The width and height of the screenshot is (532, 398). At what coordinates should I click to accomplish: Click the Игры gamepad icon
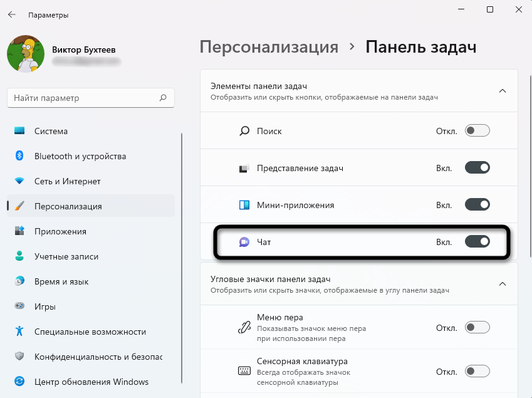click(19, 306)
